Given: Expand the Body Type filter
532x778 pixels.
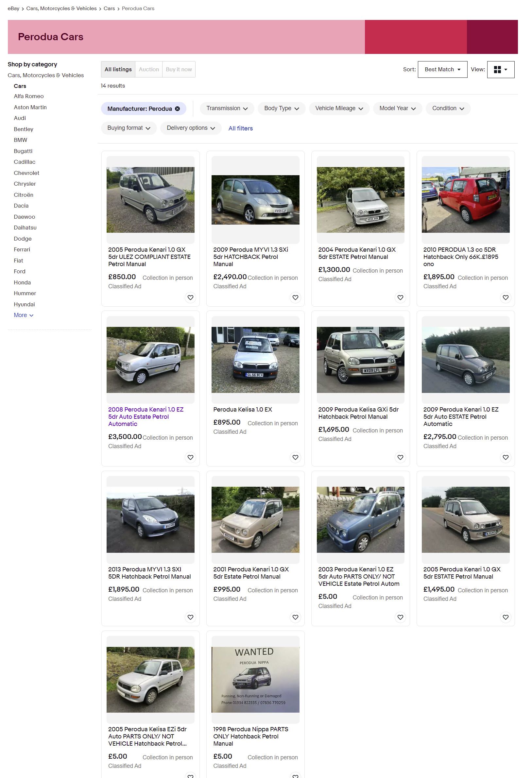Looking at the screenshot, I should (x=281, y=109).
